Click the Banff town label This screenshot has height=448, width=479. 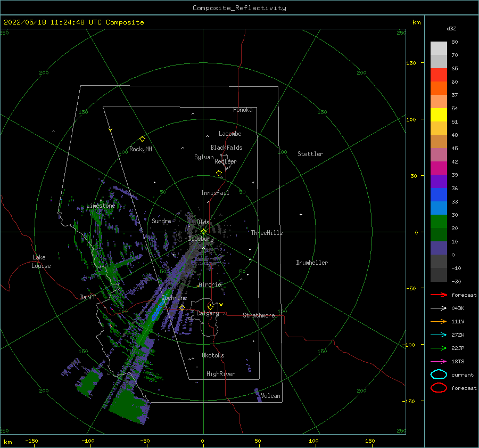(x=88, y=297)
